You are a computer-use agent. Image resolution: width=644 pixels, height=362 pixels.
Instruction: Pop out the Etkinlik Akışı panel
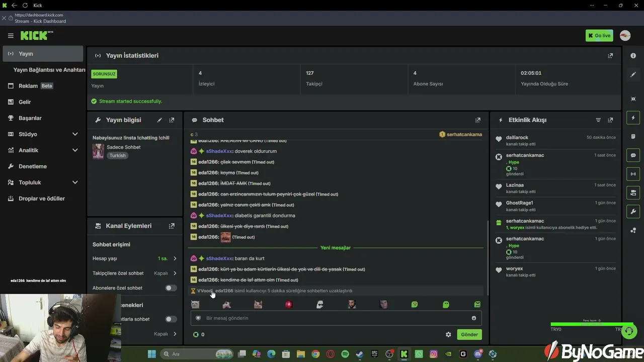click(610, 120)
